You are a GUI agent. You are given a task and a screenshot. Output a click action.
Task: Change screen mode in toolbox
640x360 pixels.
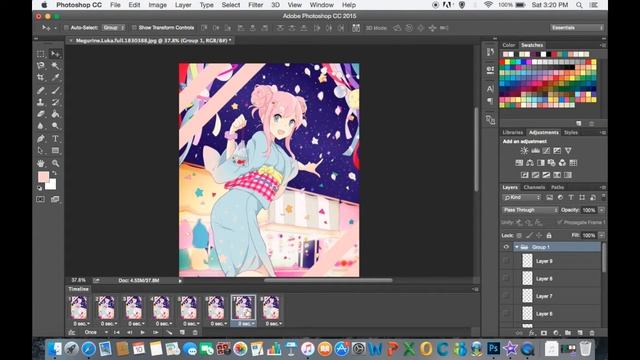coord(55,199)
